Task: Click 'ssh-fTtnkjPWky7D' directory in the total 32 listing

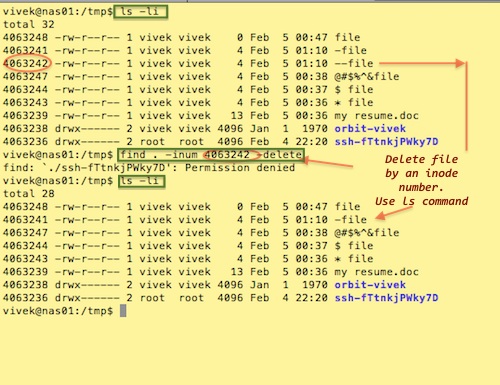Action: tap(386, 142)
